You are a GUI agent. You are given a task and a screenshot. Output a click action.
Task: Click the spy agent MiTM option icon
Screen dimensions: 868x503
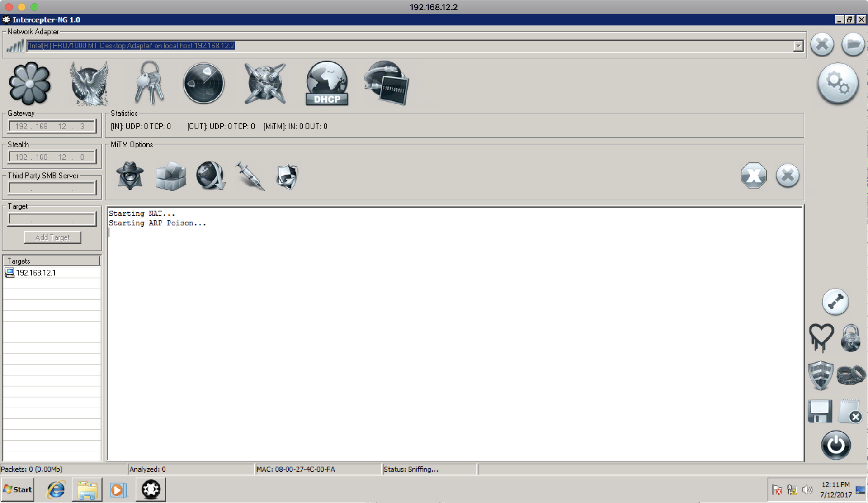pos(130,176)
